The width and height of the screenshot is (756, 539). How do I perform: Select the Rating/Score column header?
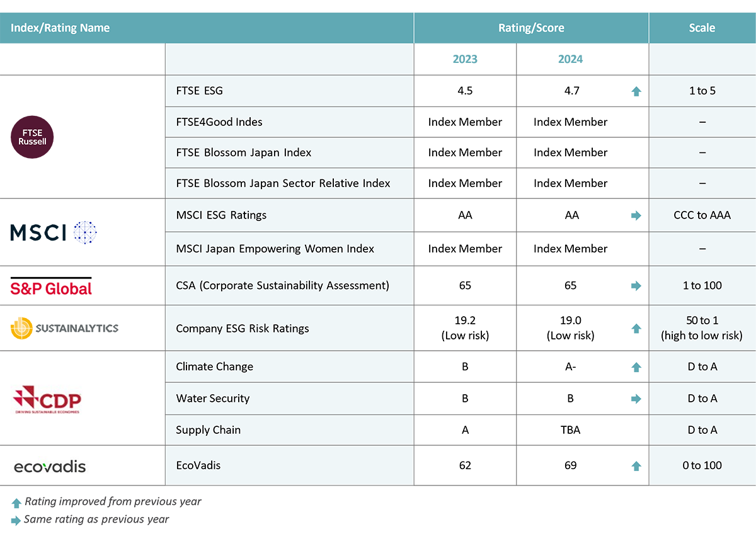[x=531, y=28]
